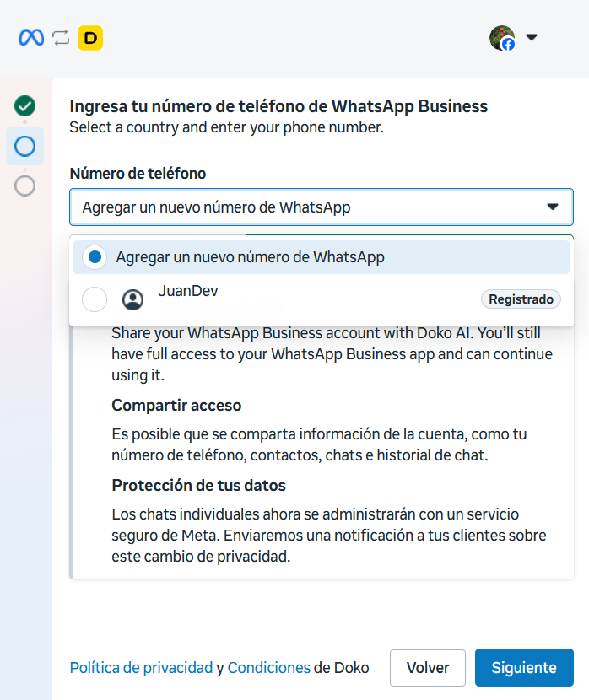This screenshot has height=700, width=589.
Task: Open the Número de teléfono combo box
Action: tap(322, 207)
